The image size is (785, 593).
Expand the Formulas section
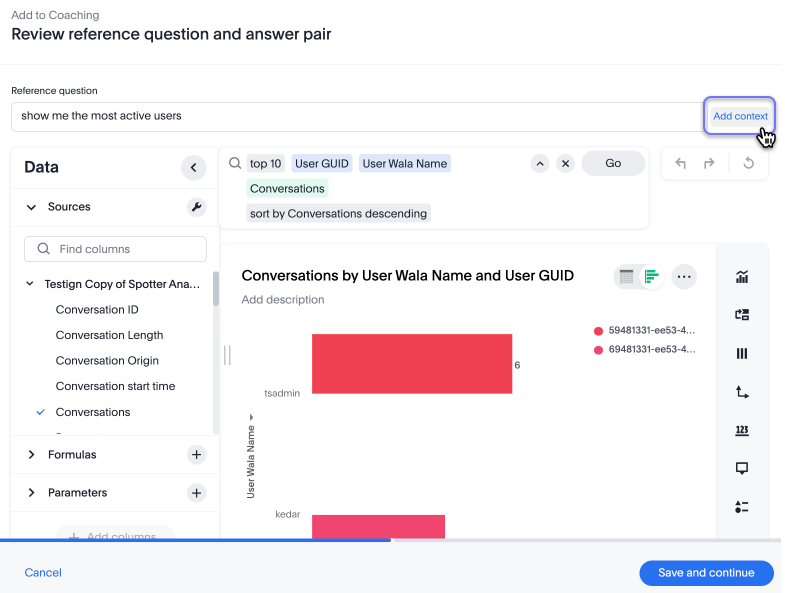click(31, 455)
